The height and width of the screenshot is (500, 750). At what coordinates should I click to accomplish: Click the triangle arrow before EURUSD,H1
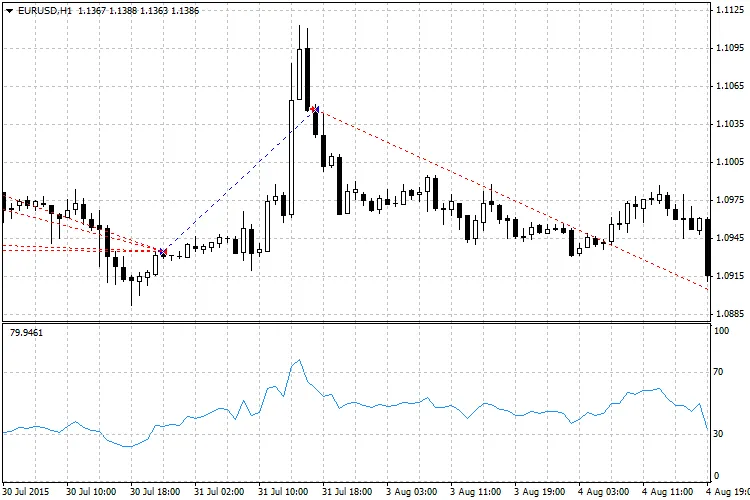9,9
